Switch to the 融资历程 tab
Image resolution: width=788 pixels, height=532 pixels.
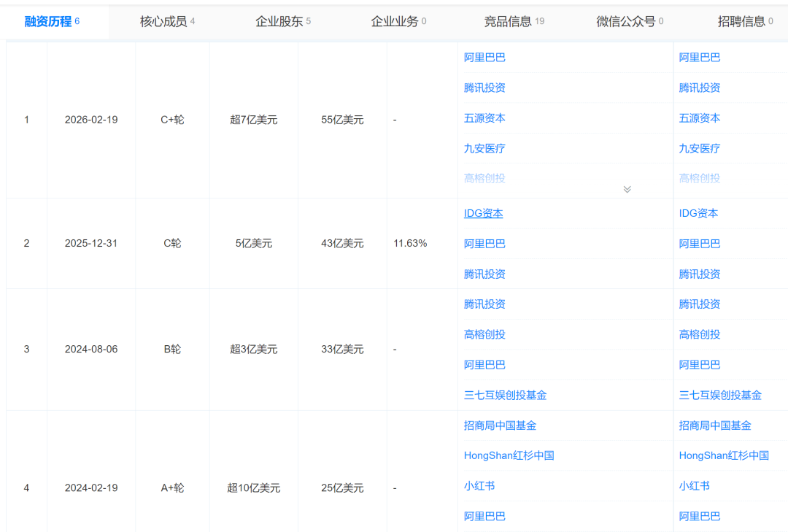[x=48, y=22]
